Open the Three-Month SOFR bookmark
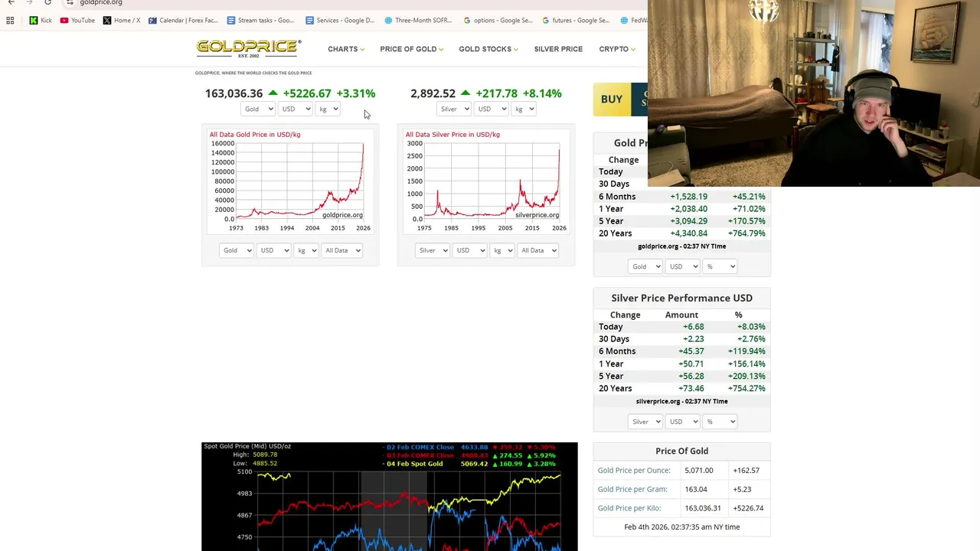The width and height of the screenshot is (980, 551). pos(418,21)
